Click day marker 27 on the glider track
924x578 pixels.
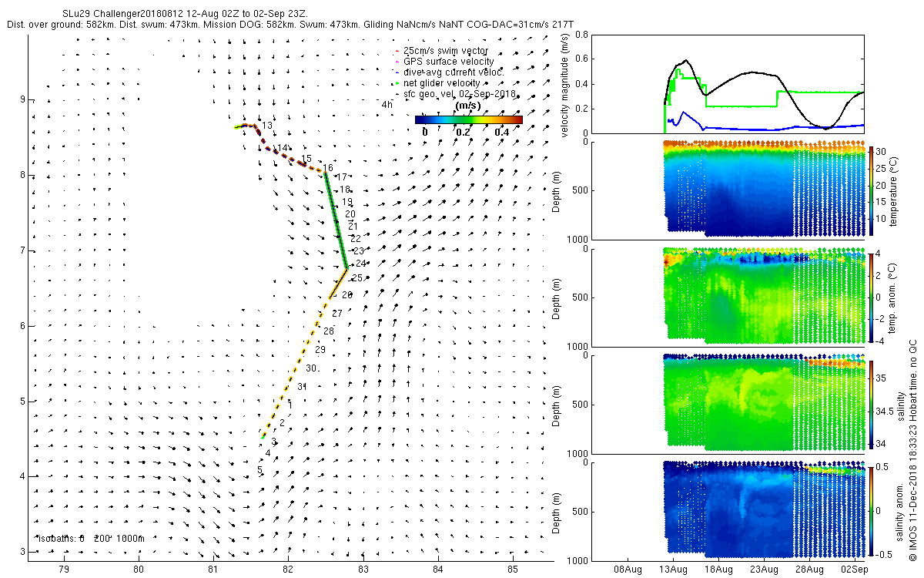[x=336, y=314]
